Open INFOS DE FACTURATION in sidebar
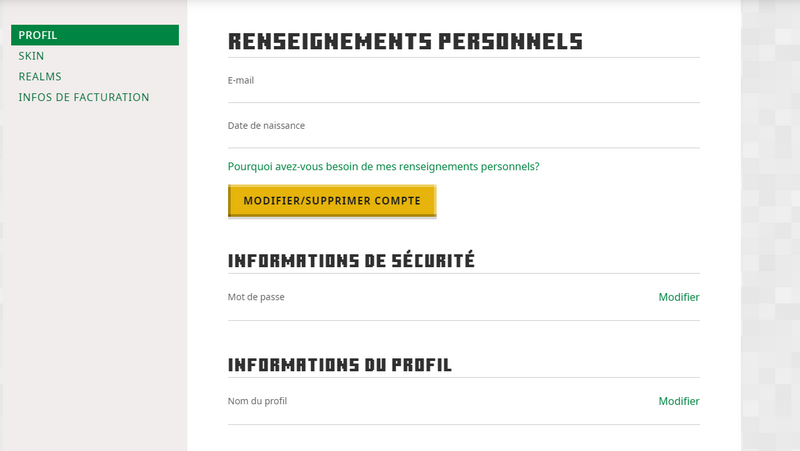This screenshot has width=800, height=451. pyautogui.click(x=84, y=97)
